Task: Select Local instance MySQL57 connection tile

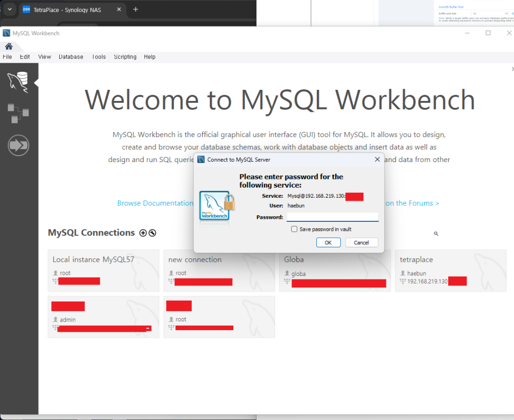Action: point(103,270)
